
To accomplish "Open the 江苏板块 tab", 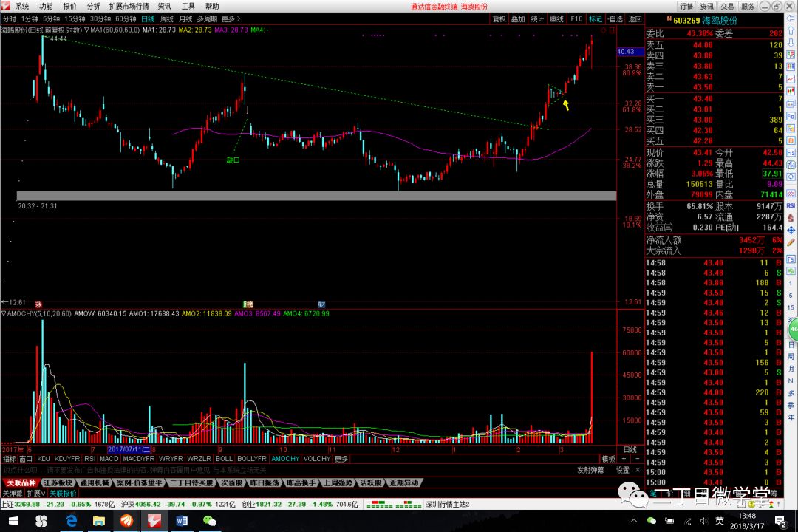I will click(58, 482).
